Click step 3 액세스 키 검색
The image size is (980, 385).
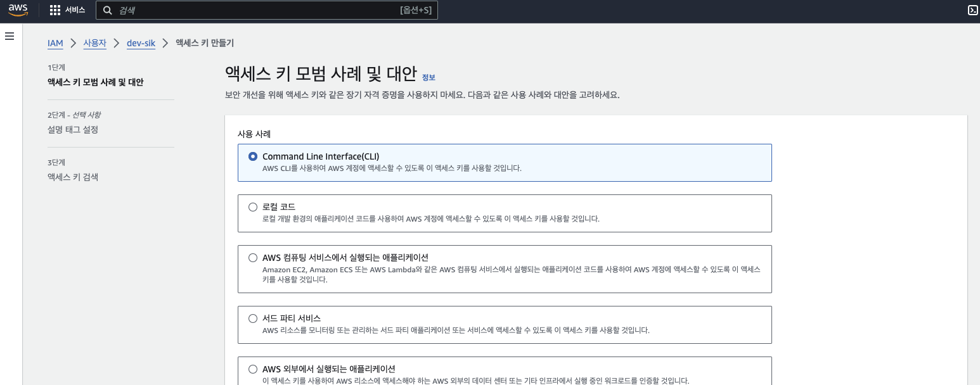[73, 177]
